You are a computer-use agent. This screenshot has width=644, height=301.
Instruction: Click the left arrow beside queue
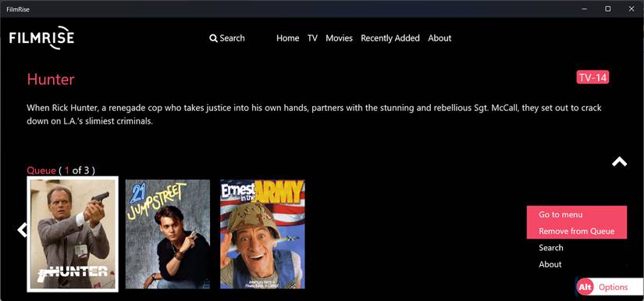[x=22, y=230]
